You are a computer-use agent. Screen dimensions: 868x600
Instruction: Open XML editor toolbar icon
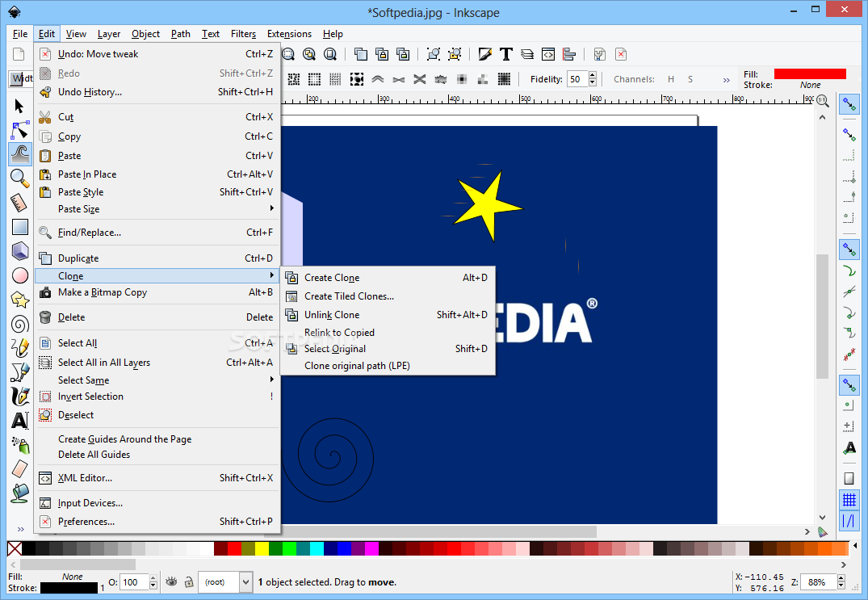pos(548,53)
